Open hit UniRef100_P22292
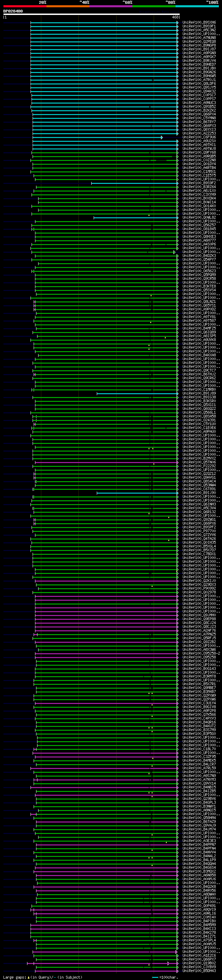This screenshot has height=980, width=222. pos(199,465)
